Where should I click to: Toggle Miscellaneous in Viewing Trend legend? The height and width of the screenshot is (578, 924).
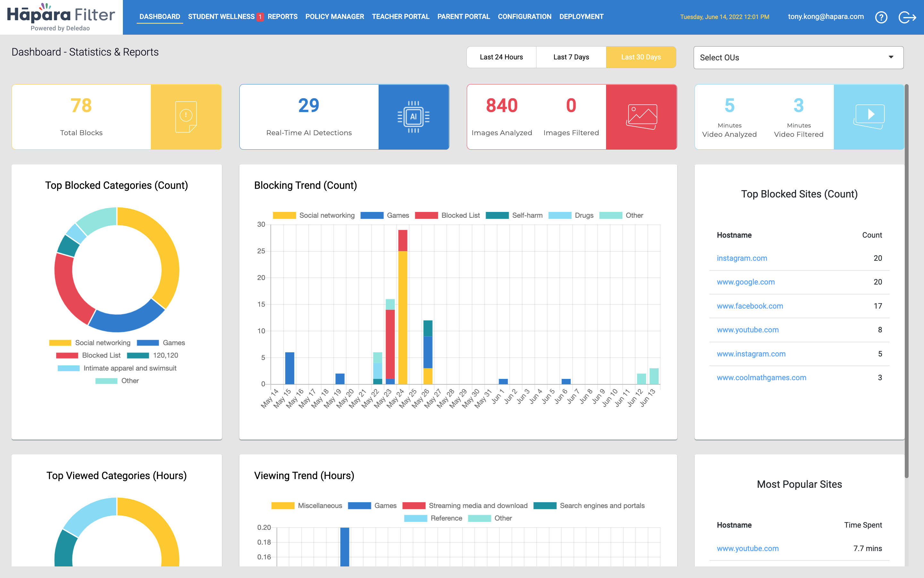(x=307, y=506)
